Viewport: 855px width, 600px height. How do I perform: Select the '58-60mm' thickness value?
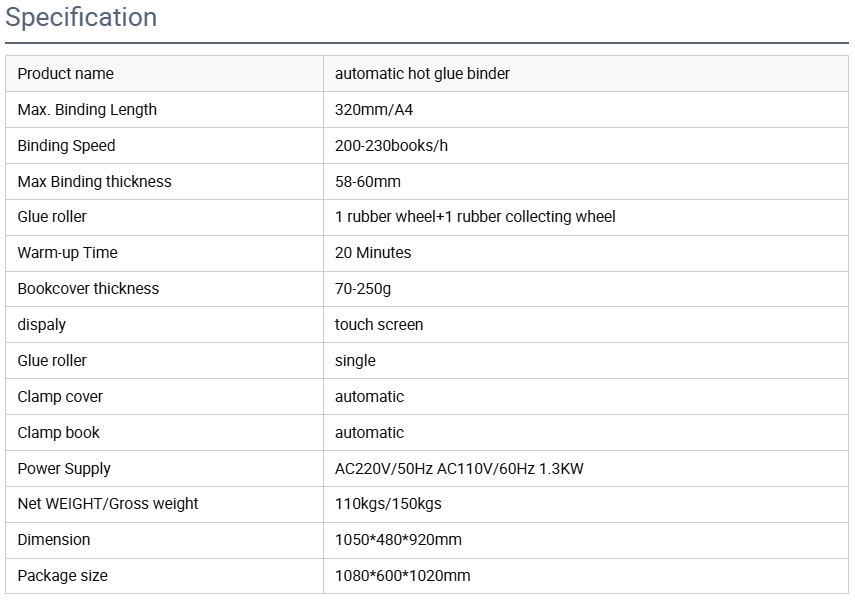[367, 182]
